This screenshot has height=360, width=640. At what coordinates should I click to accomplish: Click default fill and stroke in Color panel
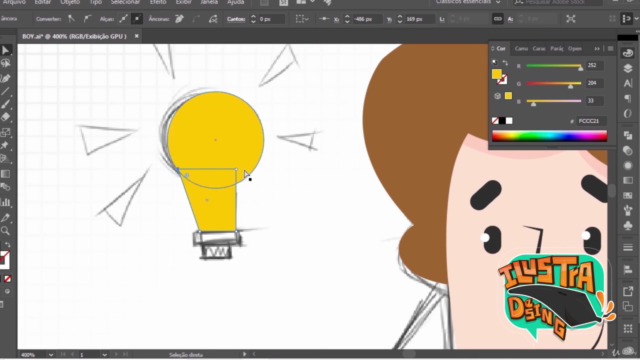coord(495,62)
